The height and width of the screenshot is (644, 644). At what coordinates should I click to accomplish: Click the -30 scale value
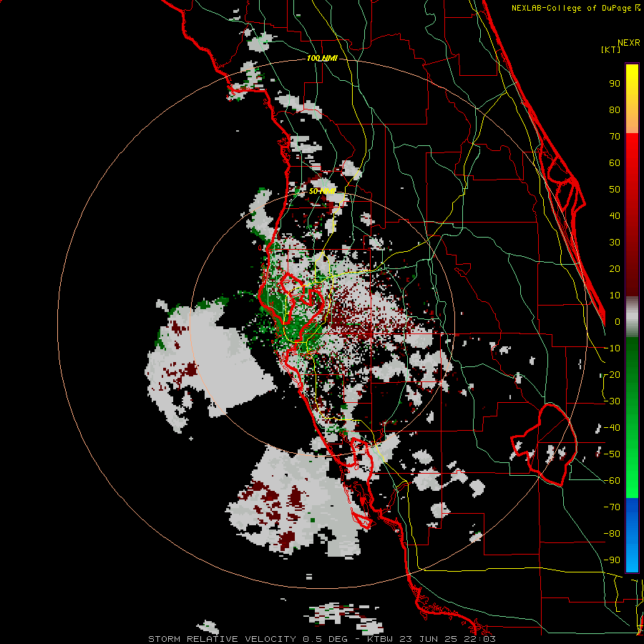pos(612,401)
